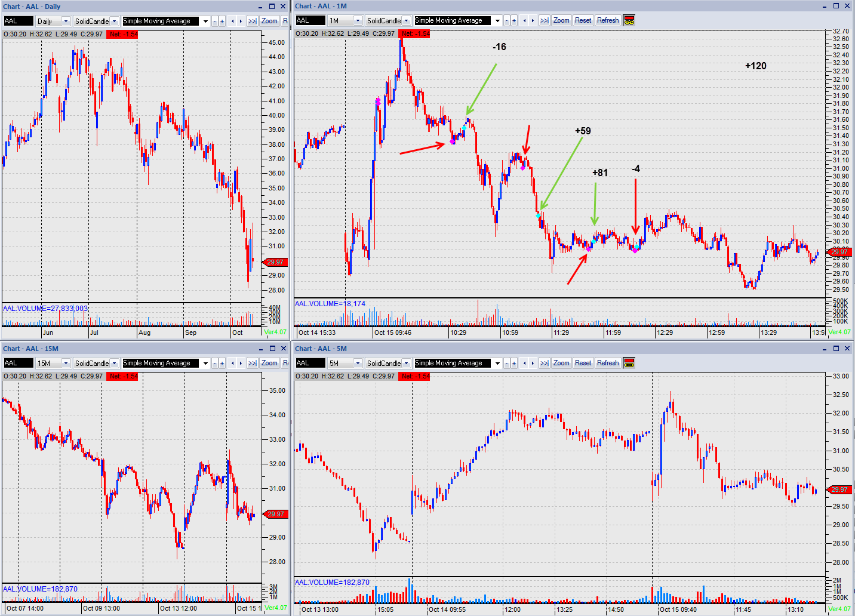Viewport: 855px width, 616px height.
Task: Open the 1M timeframe dropdown
Action: click(x=358, y=20)
